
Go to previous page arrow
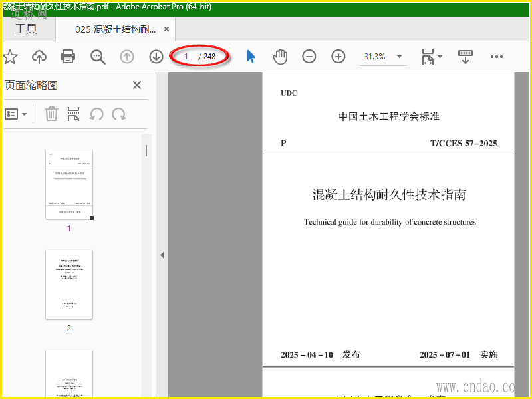coord(127,57)
